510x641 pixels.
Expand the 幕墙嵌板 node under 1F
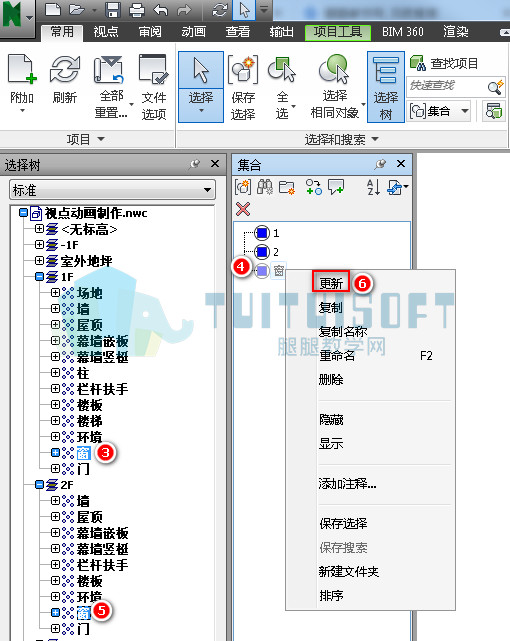click(55, 341)
